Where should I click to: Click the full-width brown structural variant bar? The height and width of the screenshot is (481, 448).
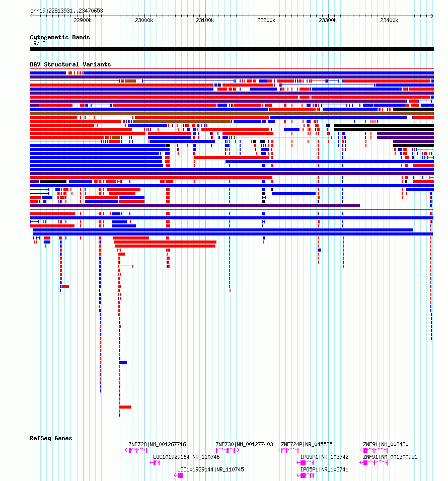(x=232, y=113)
